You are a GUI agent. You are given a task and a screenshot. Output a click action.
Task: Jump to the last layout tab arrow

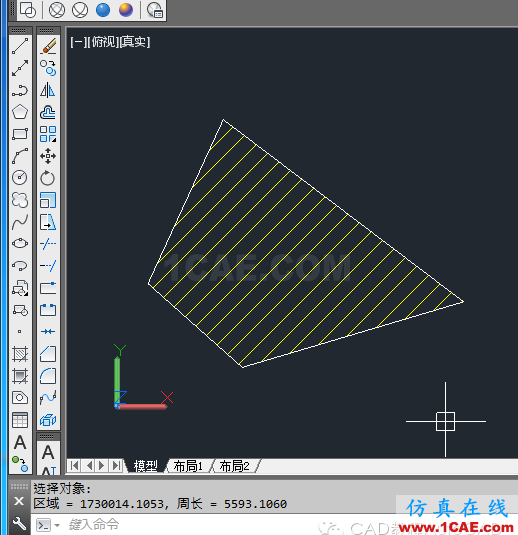pos(116,465)
